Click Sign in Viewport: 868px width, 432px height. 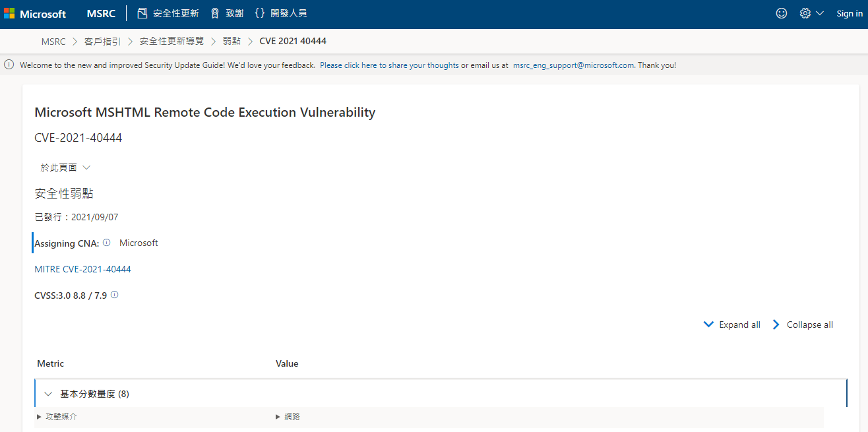[850, 13]
